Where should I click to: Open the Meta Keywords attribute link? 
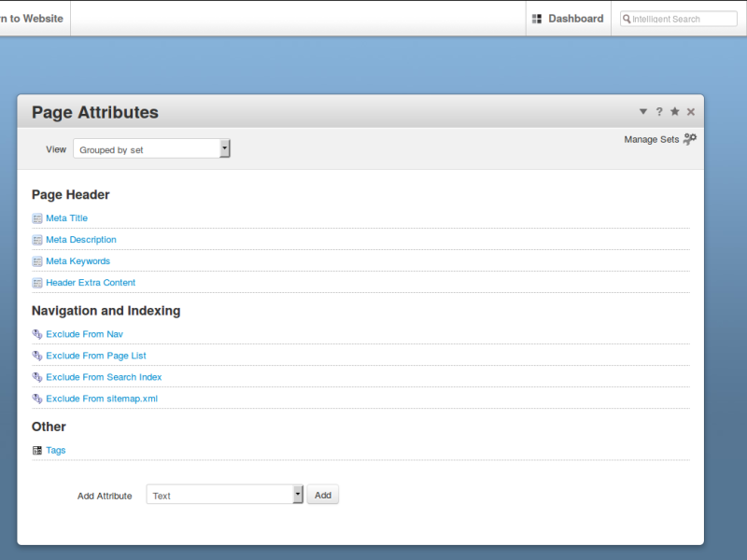(78, 261)
